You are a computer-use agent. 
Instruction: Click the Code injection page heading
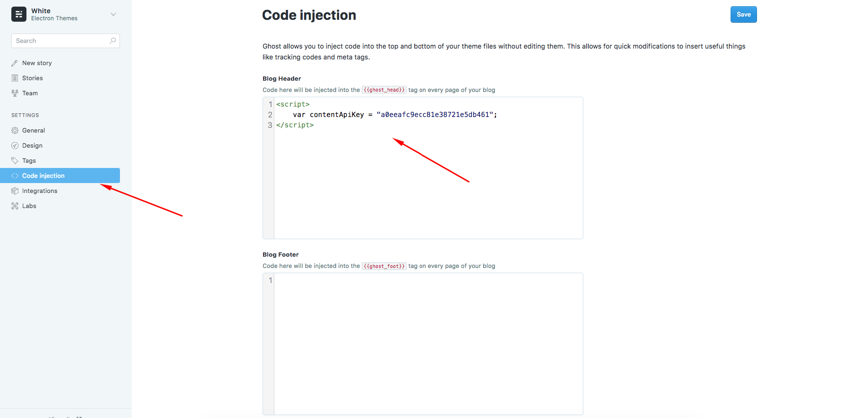point(309,15)
